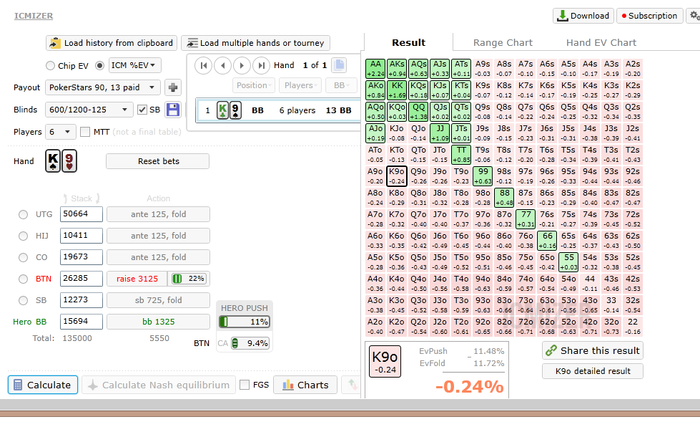Click Hero action bb 1325
Image resolution: width=700 pixels, height=427 pixels.
[158, 322]
